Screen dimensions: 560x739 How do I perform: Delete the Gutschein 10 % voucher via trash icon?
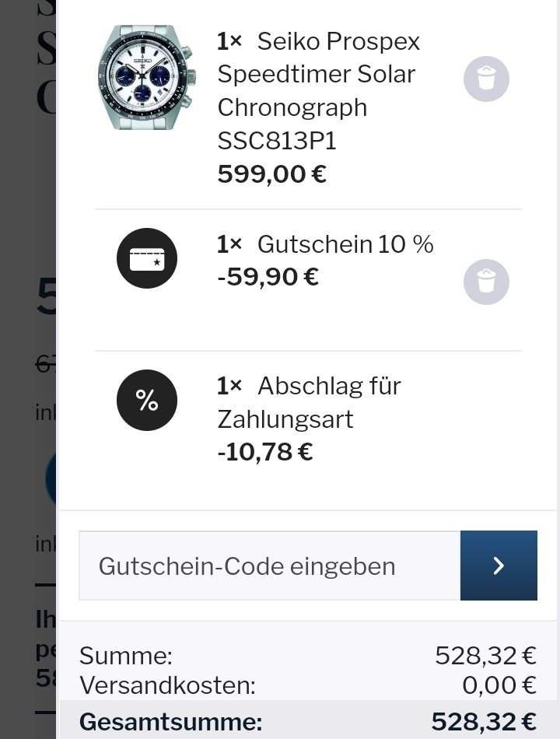click(x=486, y=282)
